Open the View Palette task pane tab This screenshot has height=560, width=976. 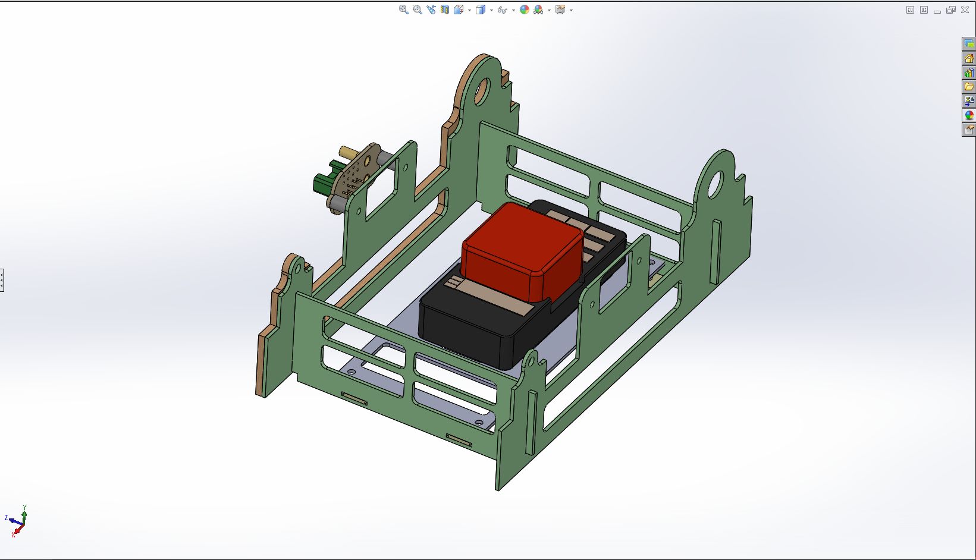[969, 101]
